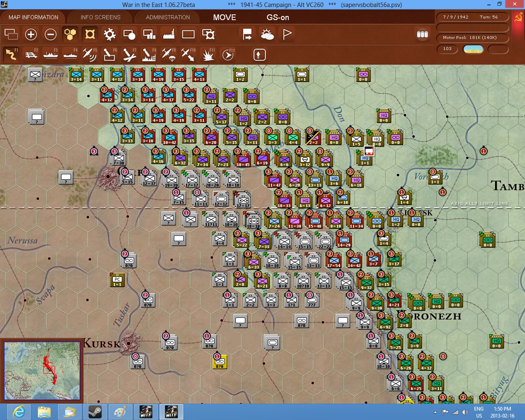525x420 pixels.
Task: Switch to the INFO SCREENS tab
Action: [100, 17]
